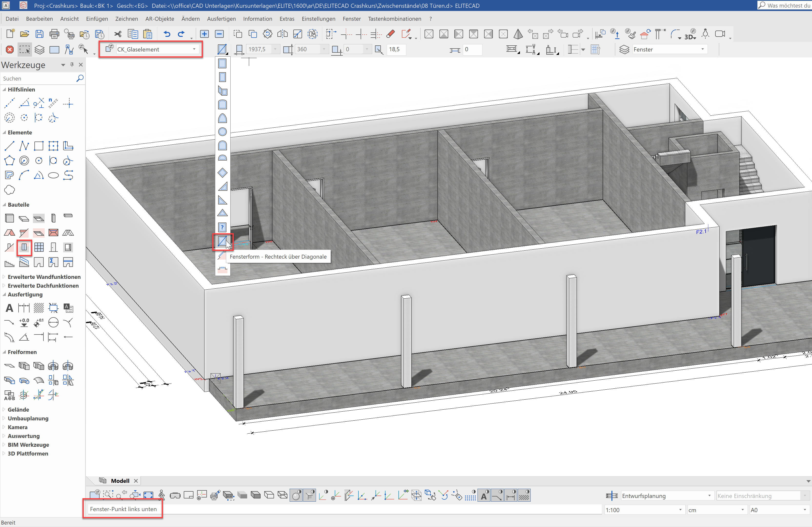Click the zoom-all icon in bottom toolbar
Viewport: 812px width, 527px height.
click(148, 495)
